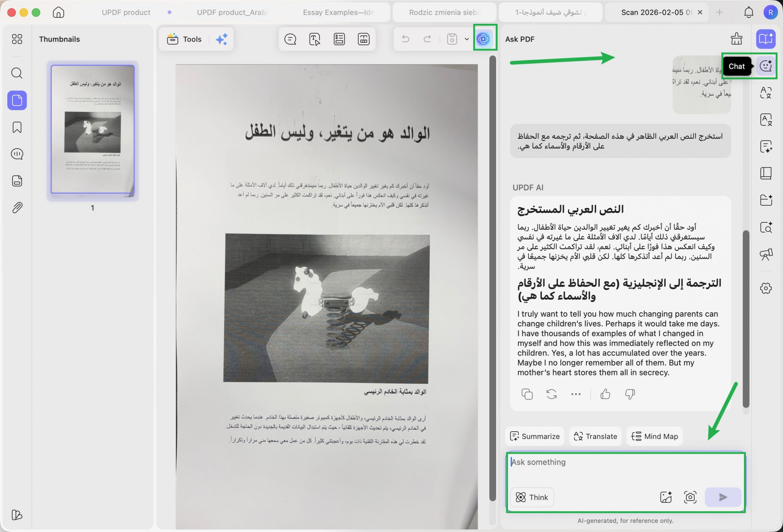Click the Translate quick action
This screenshot has width=783, height=532.
click(x=595, y=436)
